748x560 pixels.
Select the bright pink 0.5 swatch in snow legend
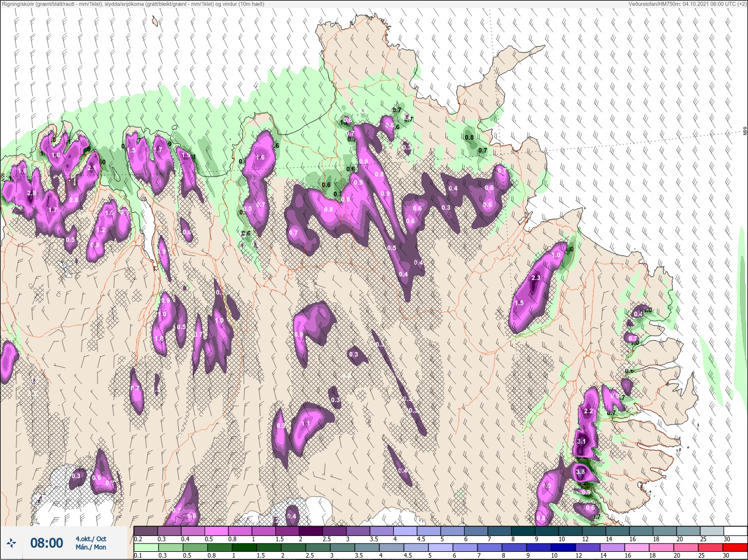point(217,531)
